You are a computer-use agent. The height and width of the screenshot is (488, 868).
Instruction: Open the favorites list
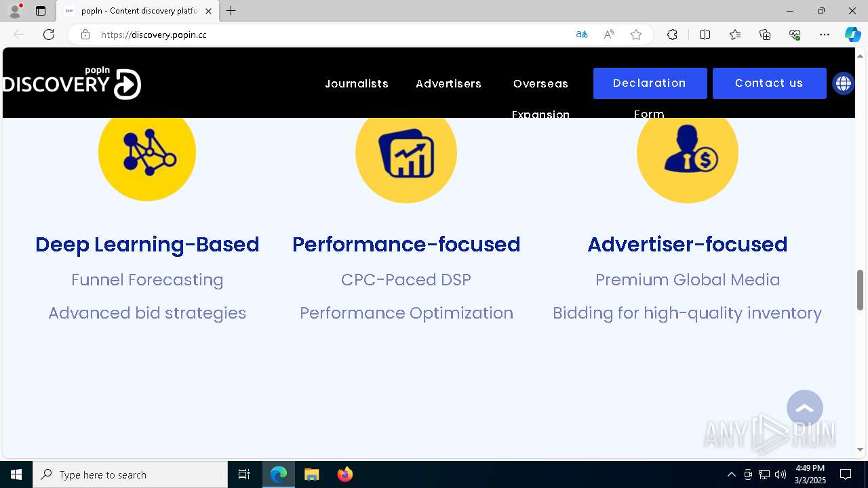[x=735, y=35]
